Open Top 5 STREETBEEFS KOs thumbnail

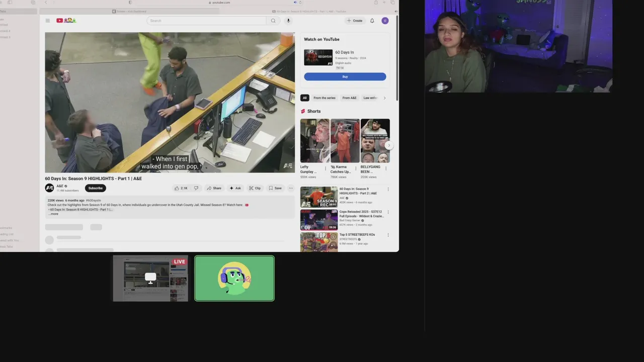319,242
